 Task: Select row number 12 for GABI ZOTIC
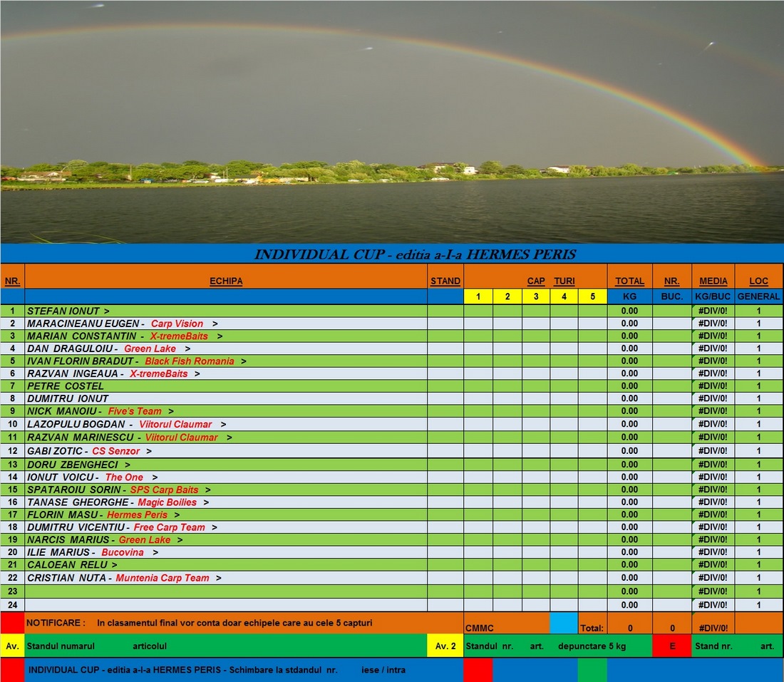[x=12, y=452]
